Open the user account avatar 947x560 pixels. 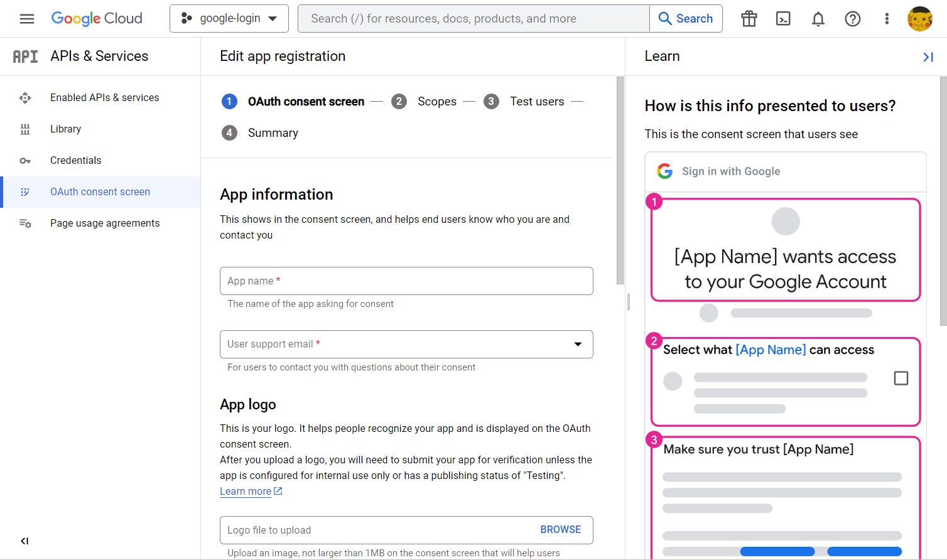[920, 19]
